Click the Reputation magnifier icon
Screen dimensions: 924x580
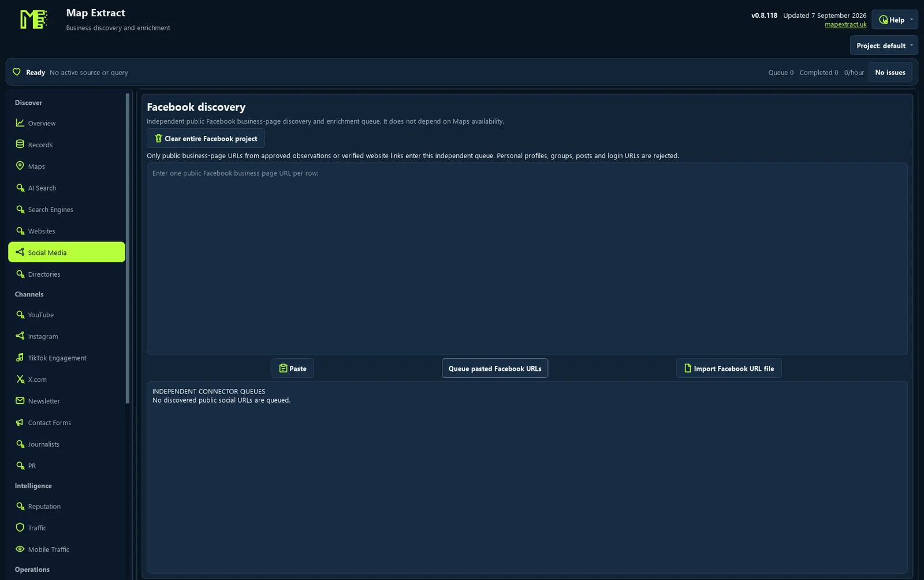(20, 506)
